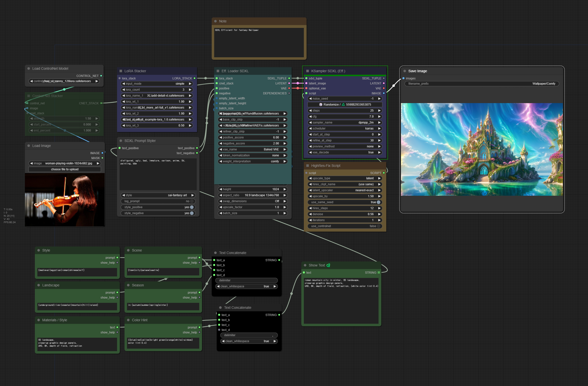Screen dimensions: 588x386
Task: Collapse the Note node via its dot
Action: [x=215, y=21]
